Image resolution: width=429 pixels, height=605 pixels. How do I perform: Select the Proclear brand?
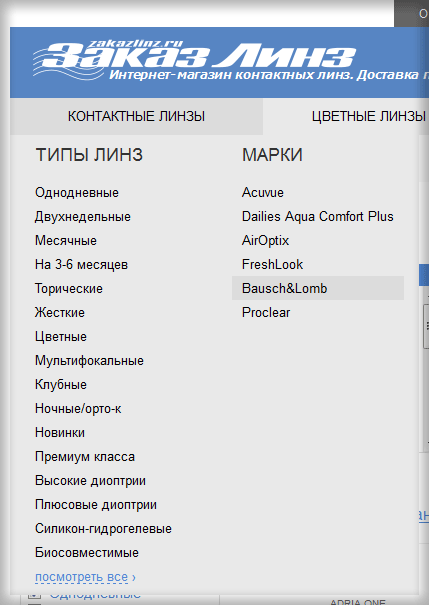(266, 313)
